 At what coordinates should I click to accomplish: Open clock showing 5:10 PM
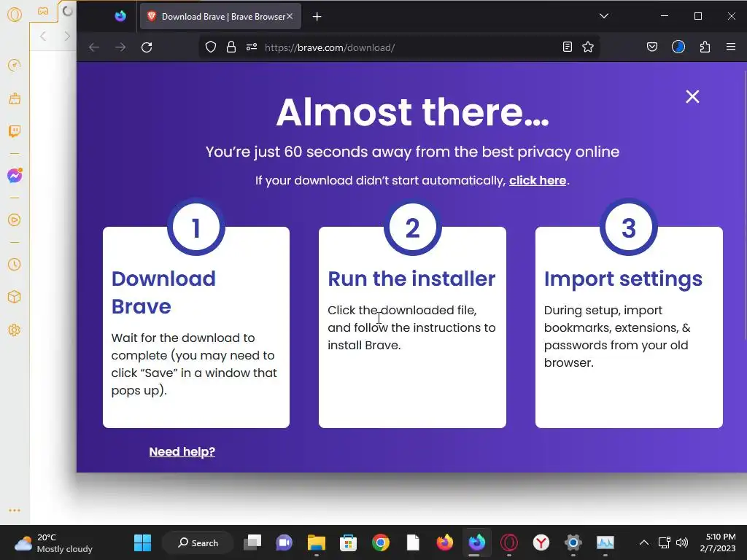tap(718, 542)
